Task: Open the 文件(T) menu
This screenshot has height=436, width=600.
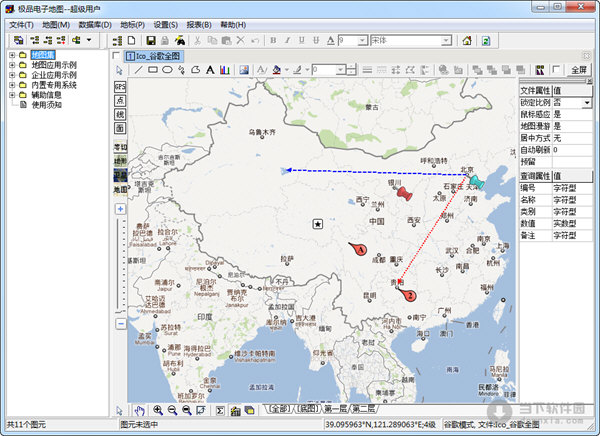Action: coord(21,25)
